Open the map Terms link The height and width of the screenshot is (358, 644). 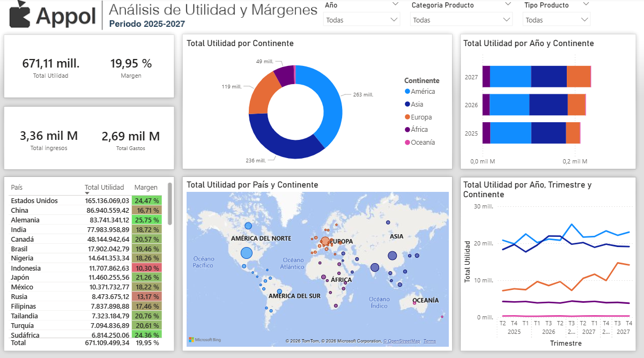pos(430,341)
